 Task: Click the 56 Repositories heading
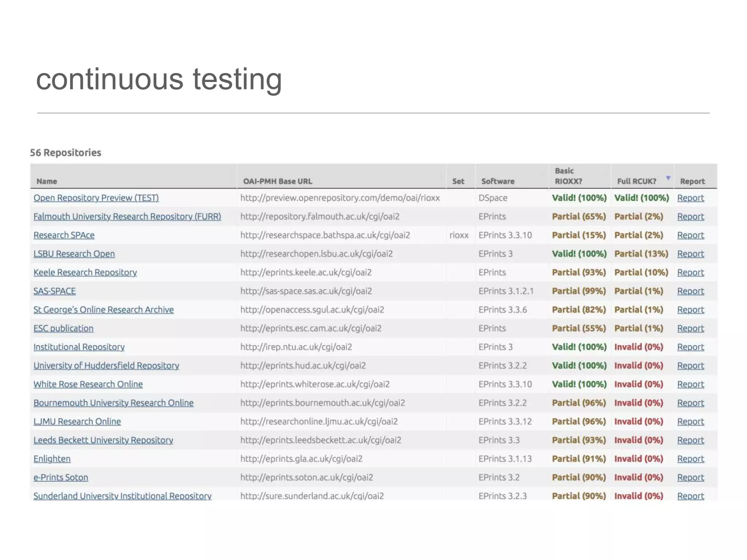pos(66,152)
